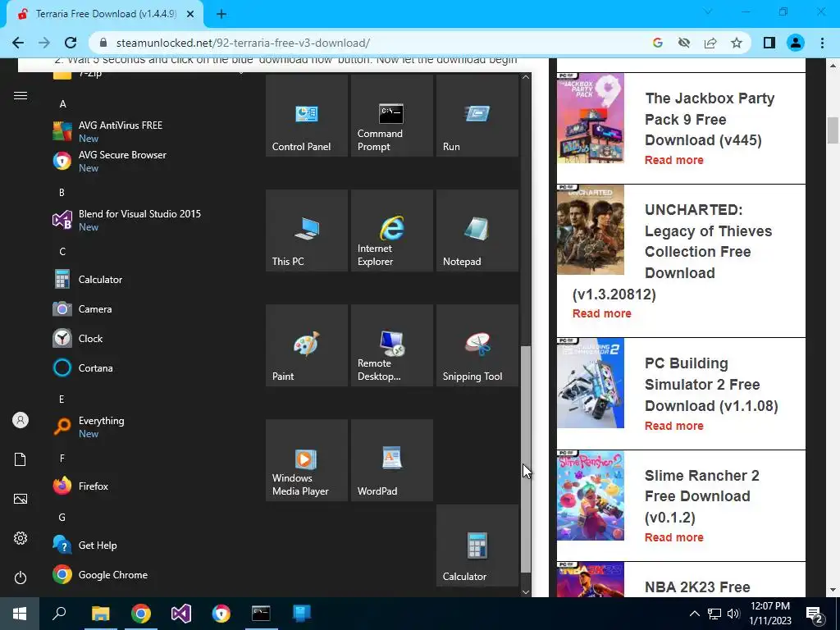Click Read more under Slime Rancher 2

click(674, 537)
